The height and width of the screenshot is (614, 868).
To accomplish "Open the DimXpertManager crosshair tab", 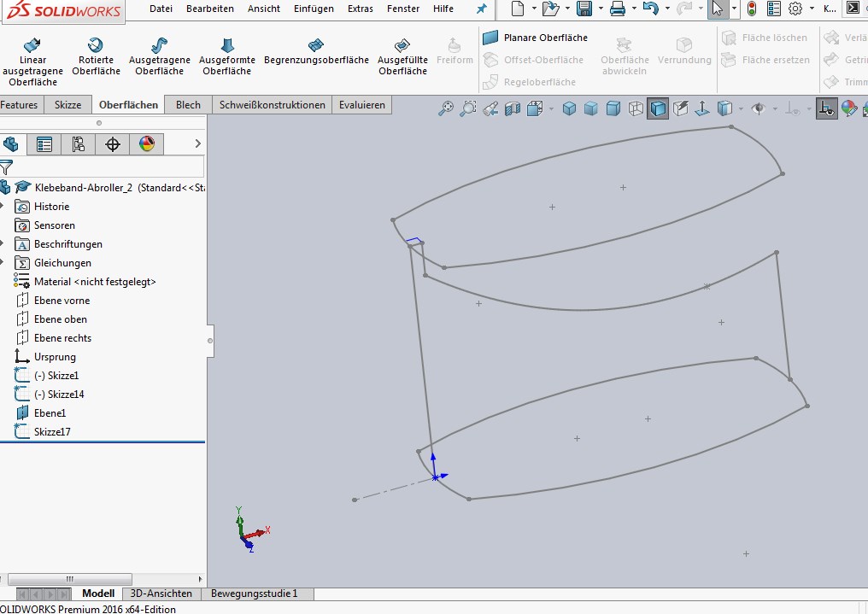I will click(113, 144).
